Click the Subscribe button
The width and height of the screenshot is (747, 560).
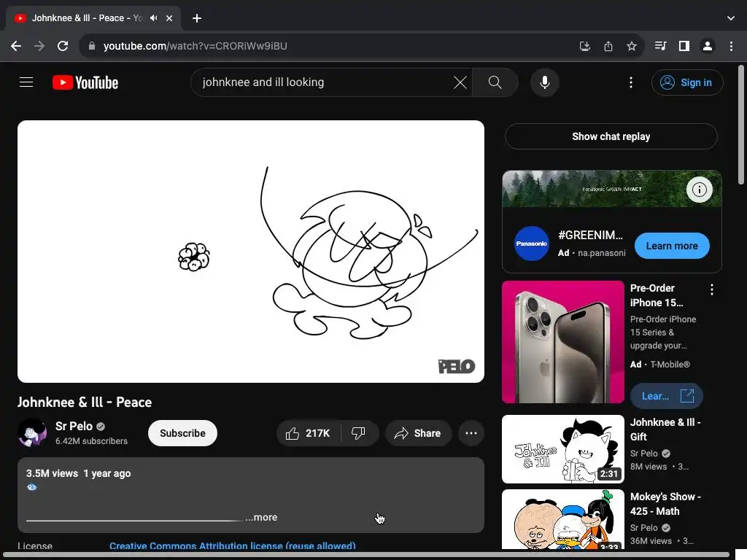pos(182,433)
